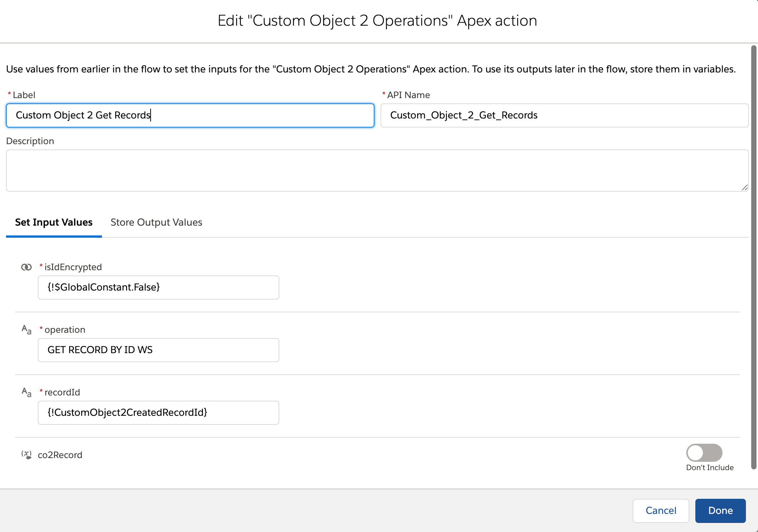Click the dialog title heading
This screenshot has height=532, width=758.
coord(377,21)
